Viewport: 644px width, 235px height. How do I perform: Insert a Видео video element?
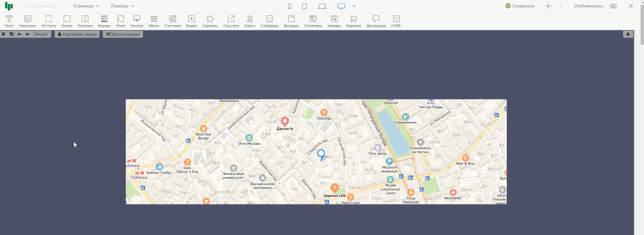click(192, 21)
